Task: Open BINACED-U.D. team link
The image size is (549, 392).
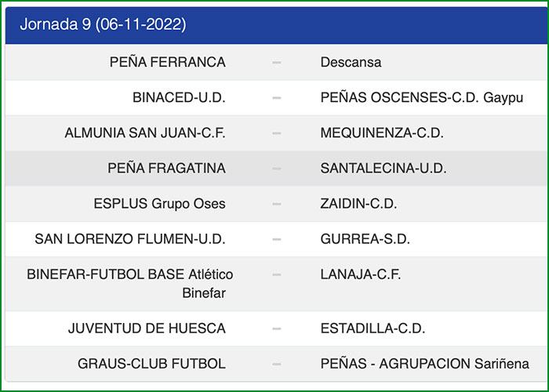Action: tap(179, 98)
